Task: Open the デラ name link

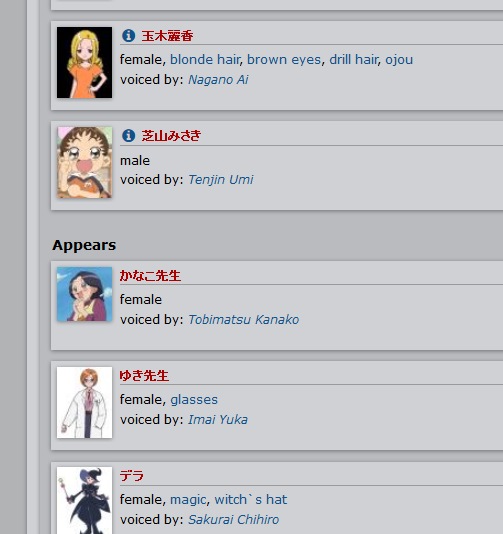Action: (132, 476)
